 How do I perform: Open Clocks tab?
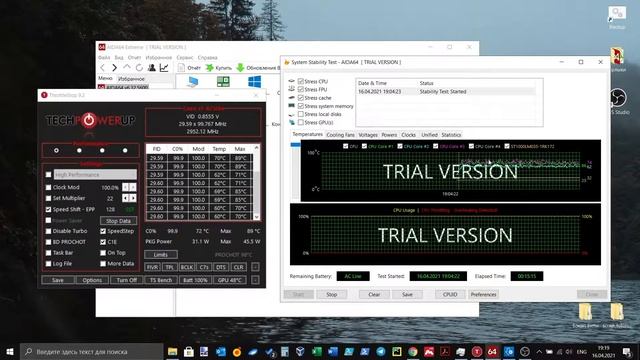pos(408,135)
